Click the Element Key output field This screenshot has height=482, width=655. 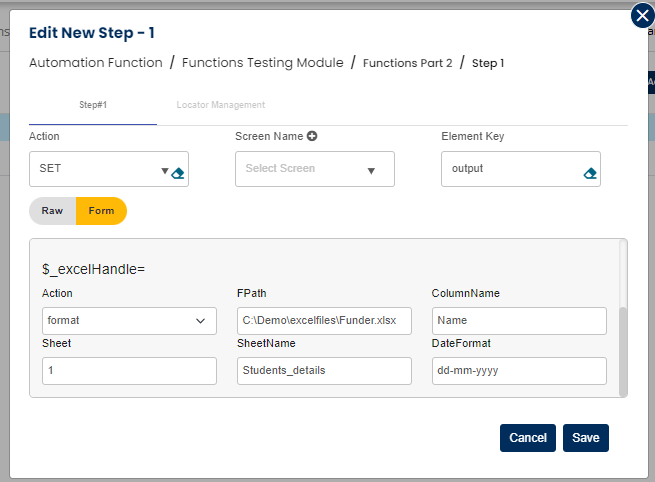510,169
